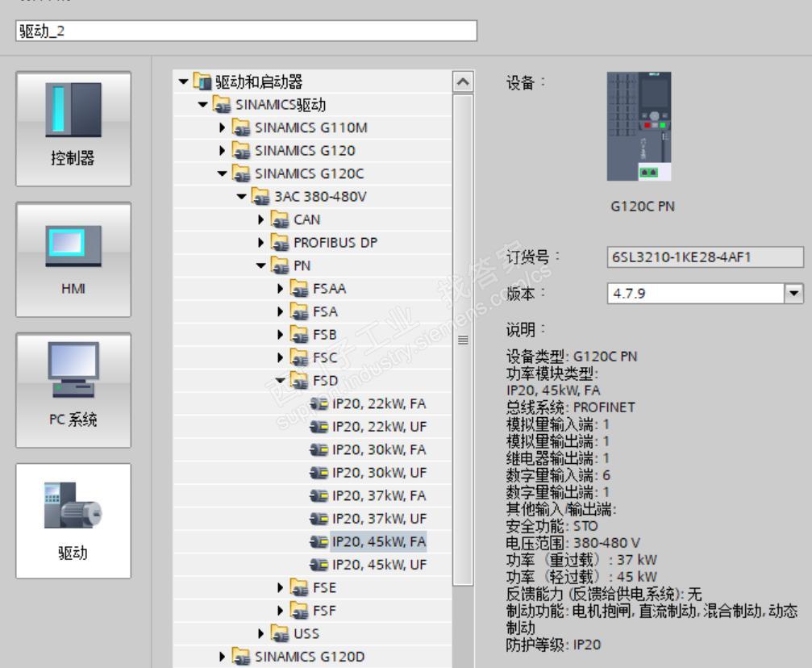Select the IP20, 37kW, FA text entry
Screen dimensions: 812x668
coord(379,495)
